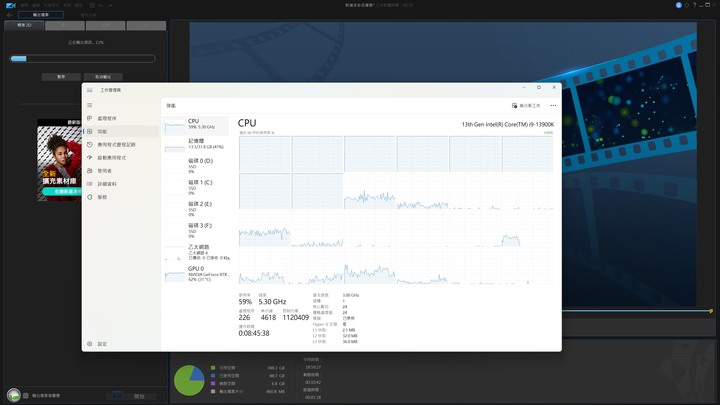
Task: Click the first logical processor graph
Action: [264, 154]
